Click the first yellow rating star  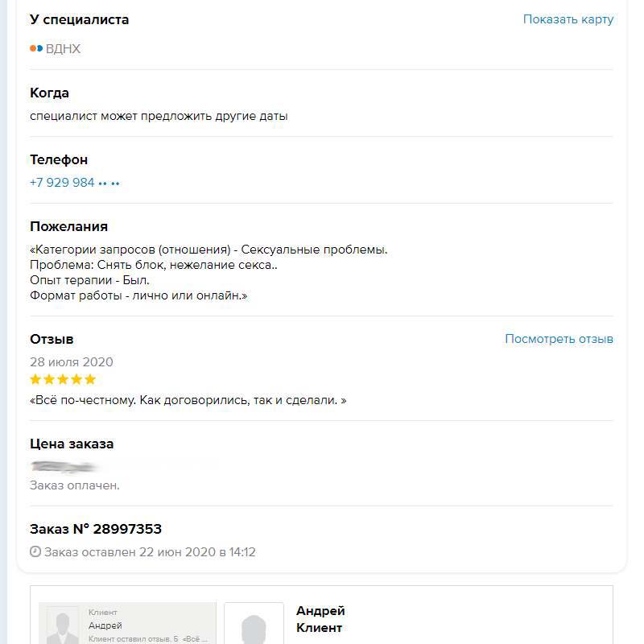coord(35,379)
